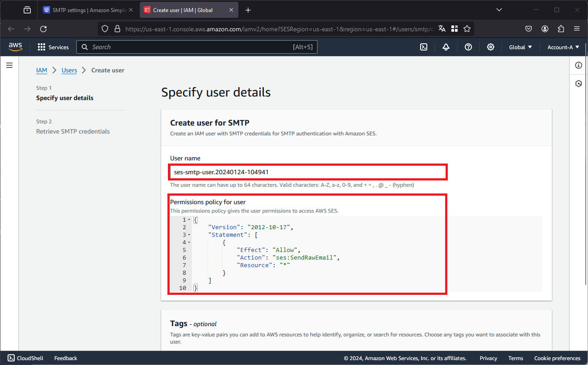Click the tracking protection shield icon
The image size is (588, 365).
tap(105, 29)
